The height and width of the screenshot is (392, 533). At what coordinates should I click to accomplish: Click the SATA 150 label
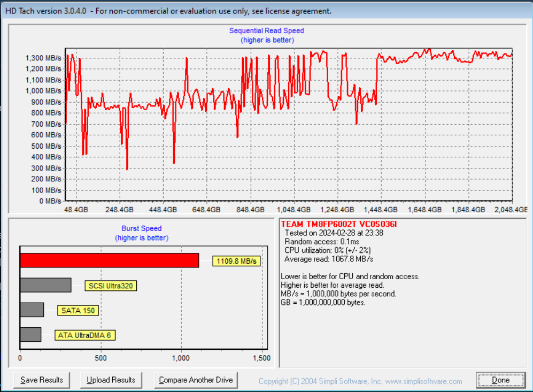[79, 311]
